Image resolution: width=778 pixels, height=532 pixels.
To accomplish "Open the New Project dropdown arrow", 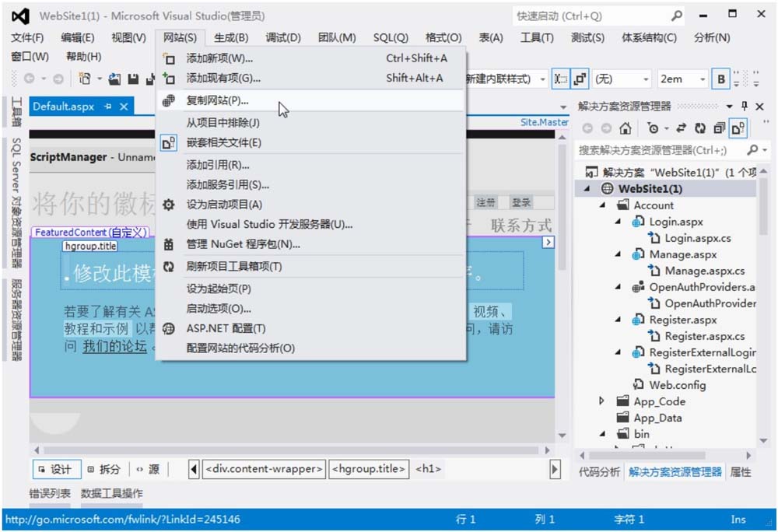I will click(x=100, y=79).
